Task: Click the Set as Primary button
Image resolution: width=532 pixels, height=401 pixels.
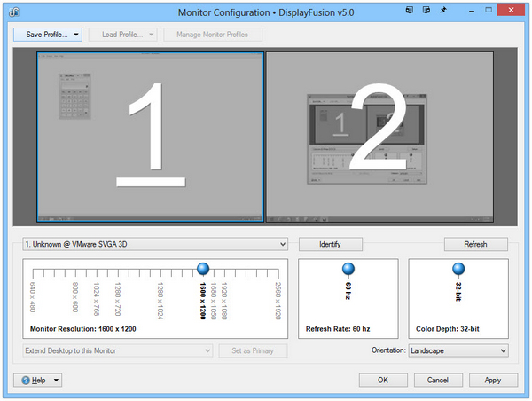Action: point(253,350)
